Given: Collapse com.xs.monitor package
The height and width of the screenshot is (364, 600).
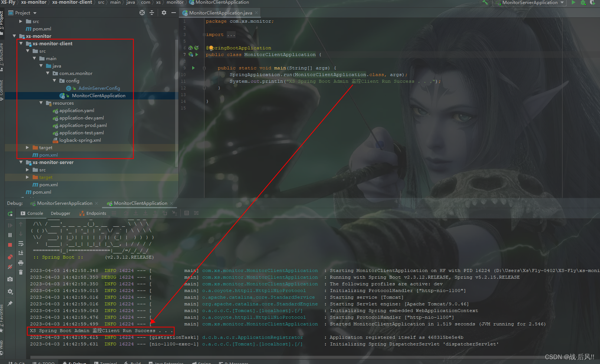Looking at the screenshot, I should coord(48,73).
